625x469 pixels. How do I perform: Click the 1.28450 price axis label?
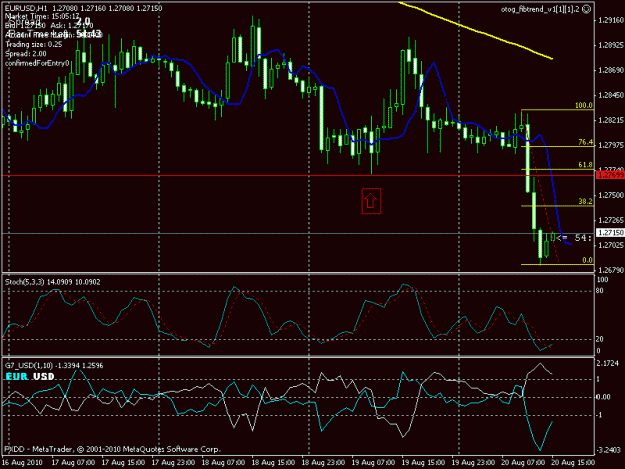coord(611,95)
